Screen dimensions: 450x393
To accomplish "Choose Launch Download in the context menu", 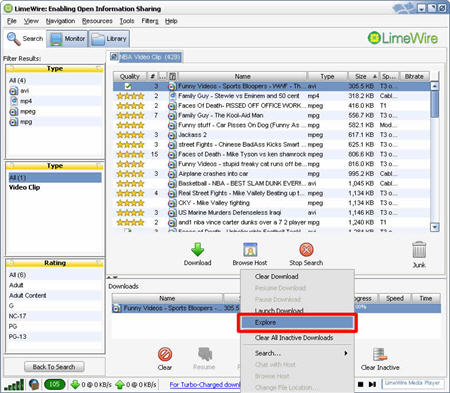I will (279, 310).
